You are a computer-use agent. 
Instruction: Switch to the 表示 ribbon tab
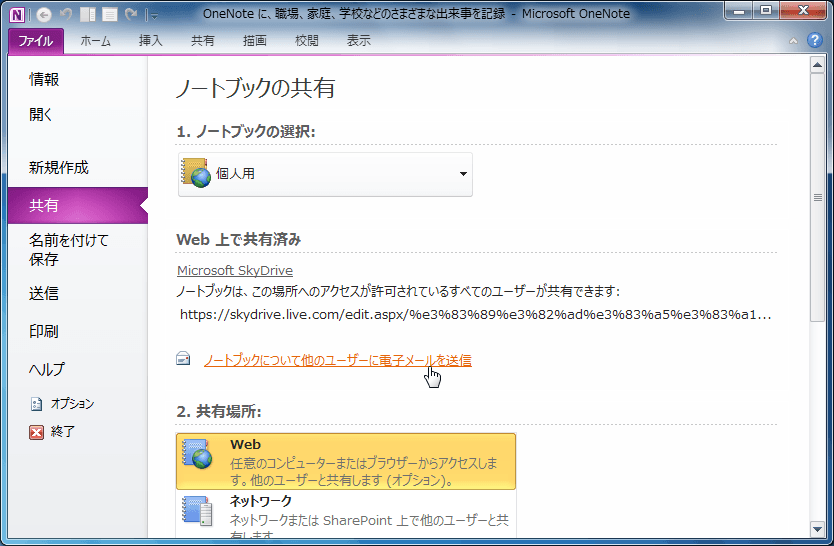point(359,41)
